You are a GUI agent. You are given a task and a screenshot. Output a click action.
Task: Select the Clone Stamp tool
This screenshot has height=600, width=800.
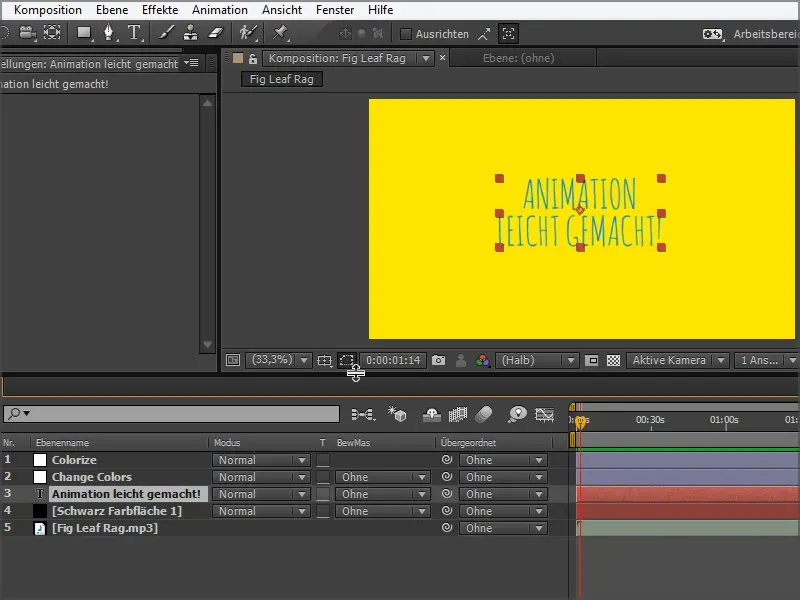tap(190, 32)
